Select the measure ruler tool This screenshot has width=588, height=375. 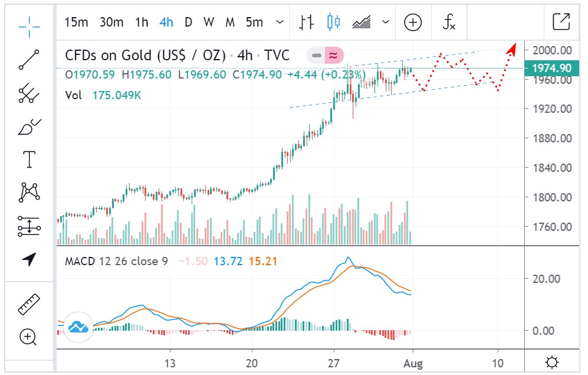[x=29, y=304]
